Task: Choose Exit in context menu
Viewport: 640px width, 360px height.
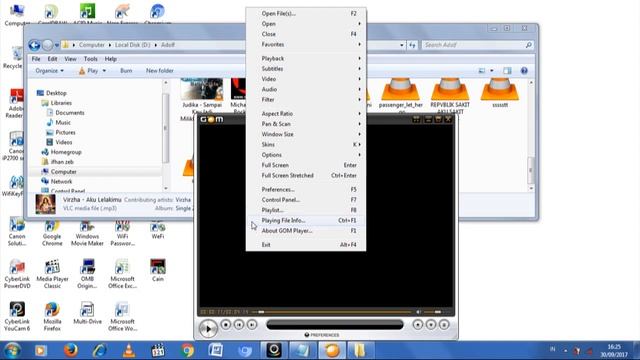Action: 306,244
